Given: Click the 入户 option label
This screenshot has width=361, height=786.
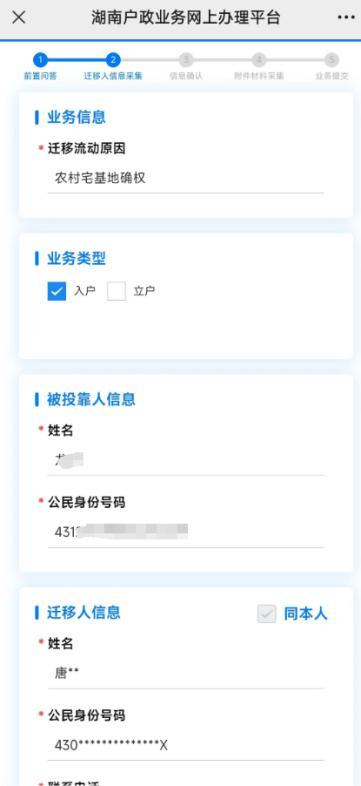Looking at the screenshot, I should [84, 291].
